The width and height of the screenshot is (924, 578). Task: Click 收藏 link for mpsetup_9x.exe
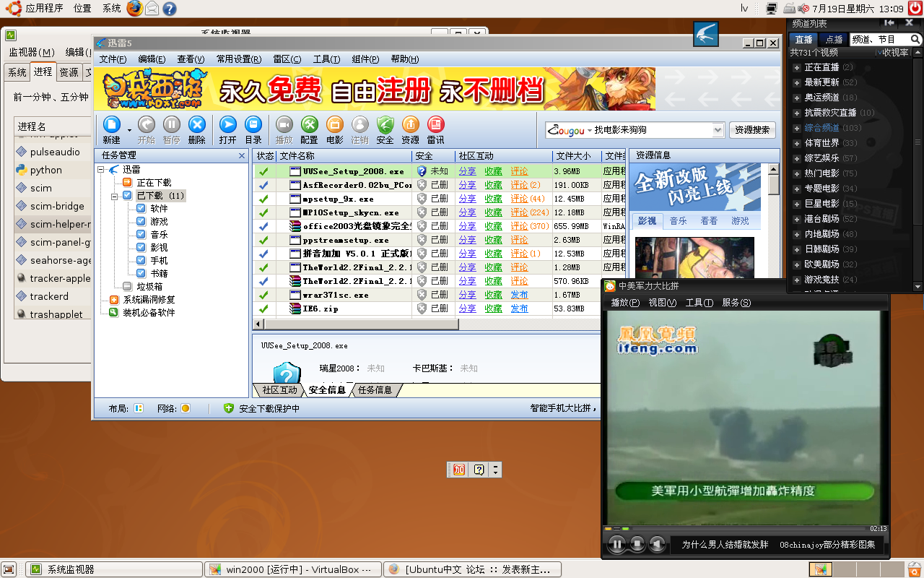click(493, 199)
